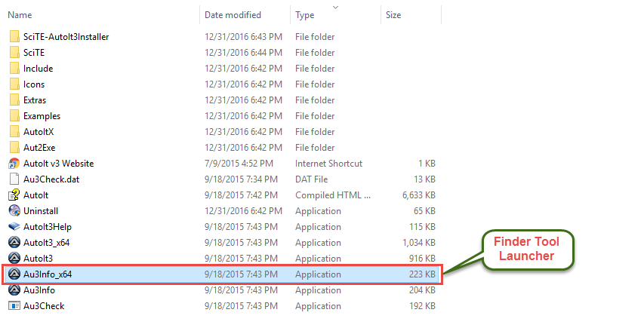
Task: Select the file name SciTE-AutoIt3Installer
Action: 66,36
